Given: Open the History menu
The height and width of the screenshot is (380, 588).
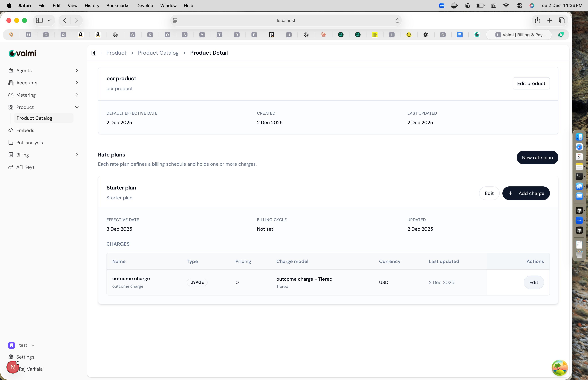Looking at the screenshot, I should pos(92,6).
